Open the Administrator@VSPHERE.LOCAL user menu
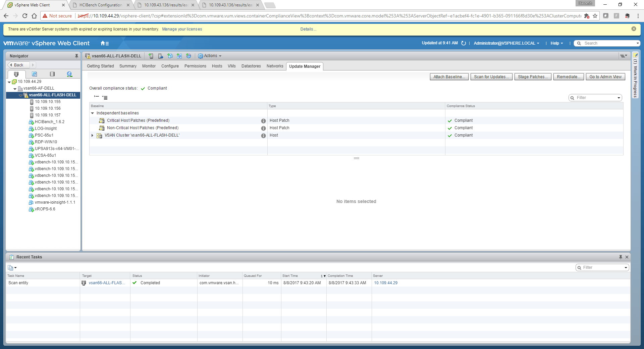This screenshot has height=349, width=644. [x=506, y=43]
